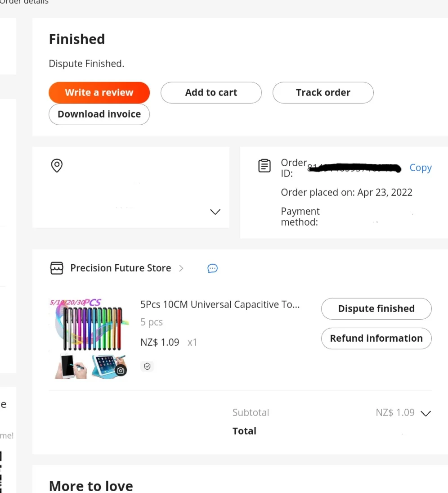Screen dimensions: 448x493
Task: Open the Precision Future Store page
Action: click(x=121, y=268)
